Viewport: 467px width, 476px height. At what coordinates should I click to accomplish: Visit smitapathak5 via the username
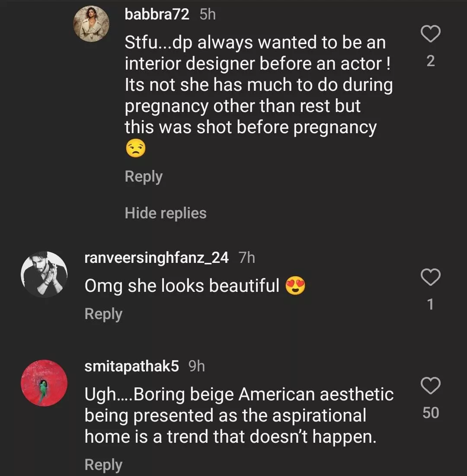pyautogui.click(x=132, y=367)
